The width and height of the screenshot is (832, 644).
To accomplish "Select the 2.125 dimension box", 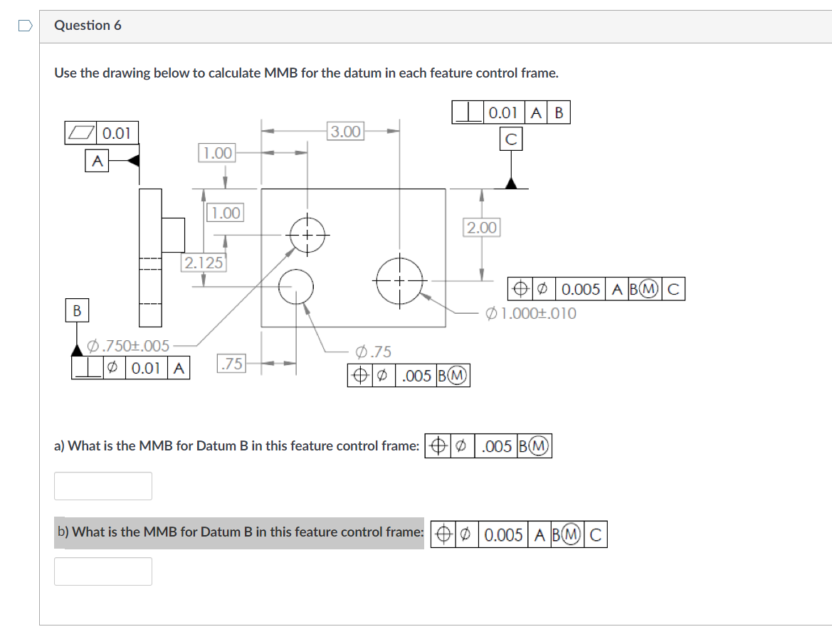I will (204, 263).
